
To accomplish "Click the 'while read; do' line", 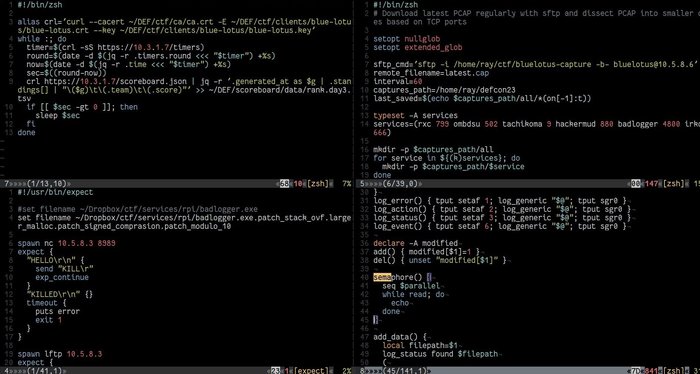I will click(413, 295).
